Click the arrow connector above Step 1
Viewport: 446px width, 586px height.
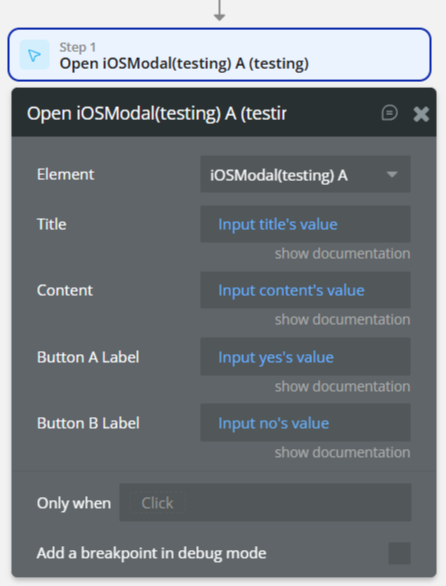[219, 10]
